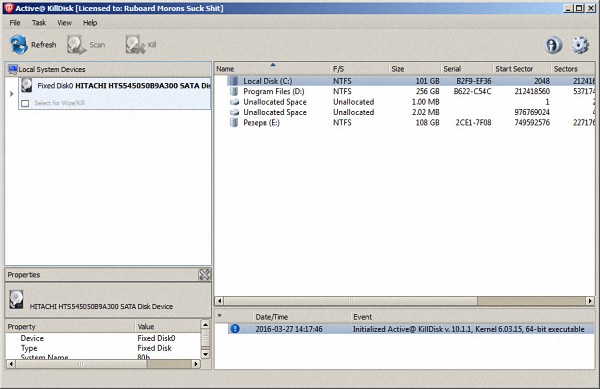Click the Fixed Disk0 property value
Viewport: 600px width, 389px height.
(156, 338)
